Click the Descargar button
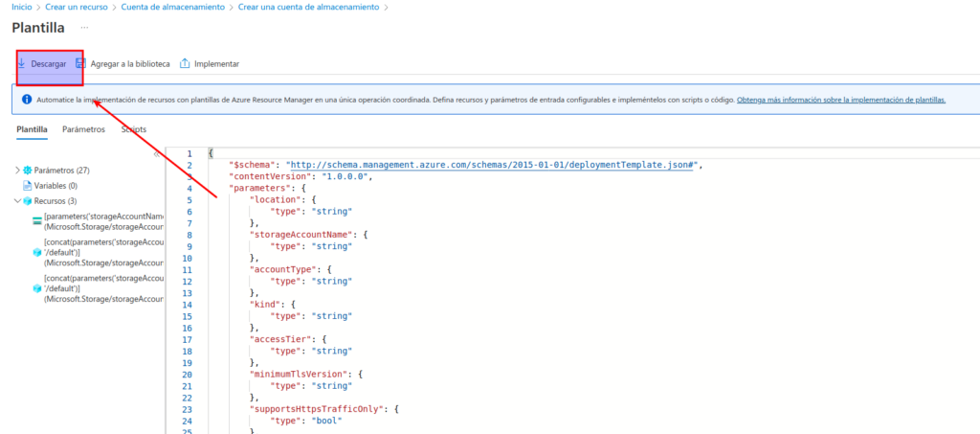The height and width of the screenshot is (434, 980). (43, 64)
